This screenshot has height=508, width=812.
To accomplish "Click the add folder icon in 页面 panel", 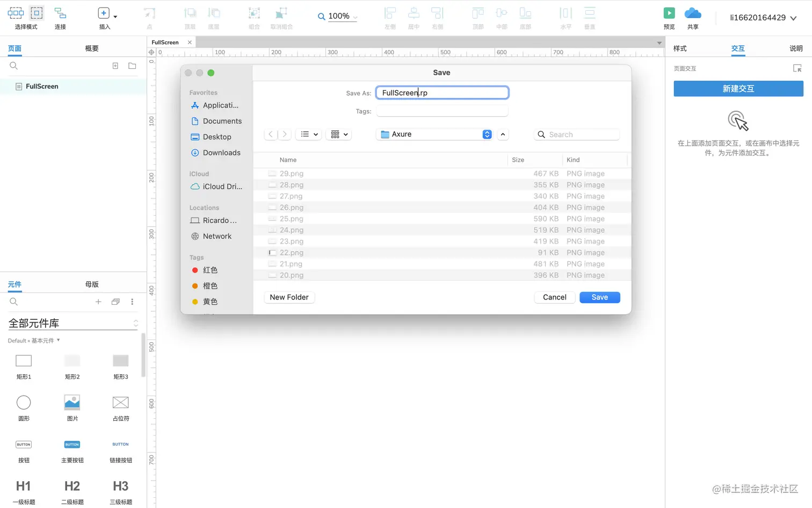I will tap(132, 66).
